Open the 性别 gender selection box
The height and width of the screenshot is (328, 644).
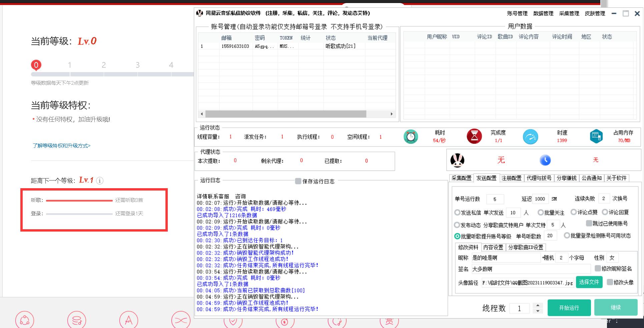612,258
